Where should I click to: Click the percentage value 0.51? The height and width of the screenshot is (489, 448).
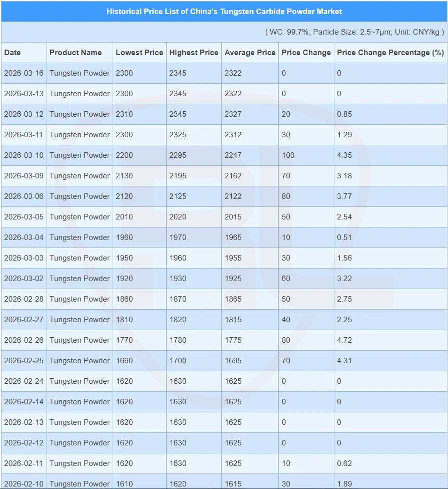[344, 237]
